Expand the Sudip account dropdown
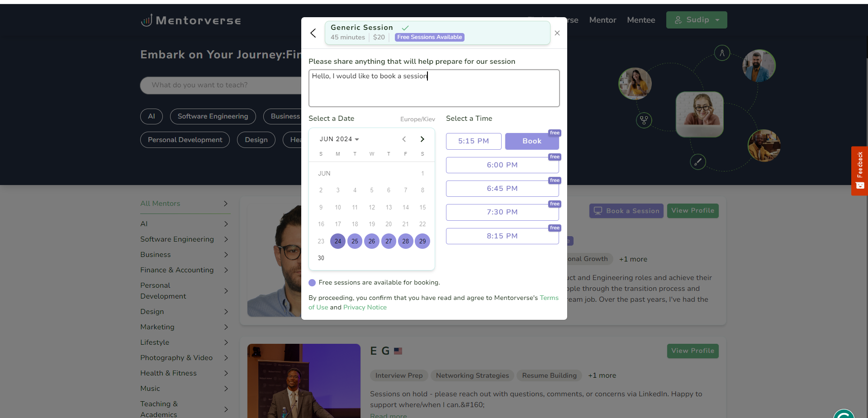 click(717, 20)
